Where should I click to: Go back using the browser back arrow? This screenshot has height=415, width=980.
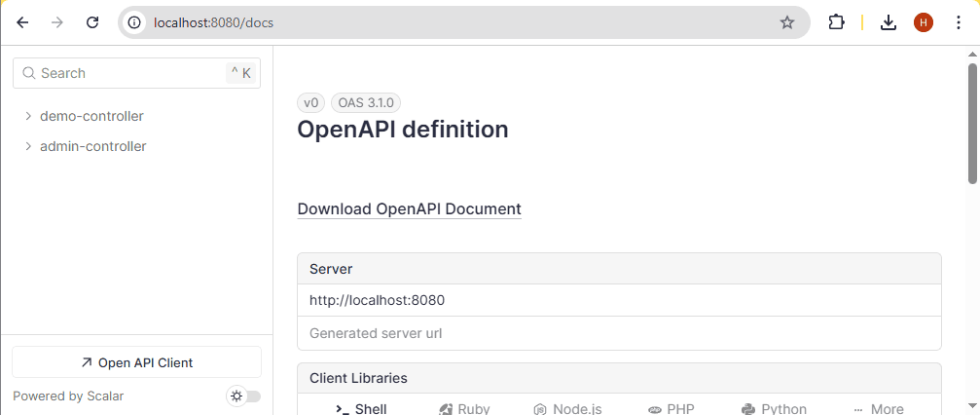tap(22, 22)
